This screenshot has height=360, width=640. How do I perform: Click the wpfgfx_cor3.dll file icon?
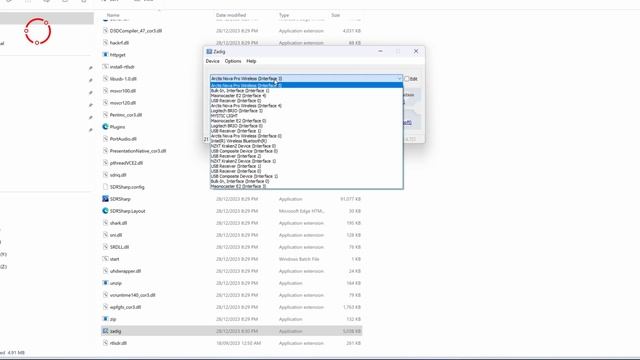pyautogui.click(x=105, y=307)
